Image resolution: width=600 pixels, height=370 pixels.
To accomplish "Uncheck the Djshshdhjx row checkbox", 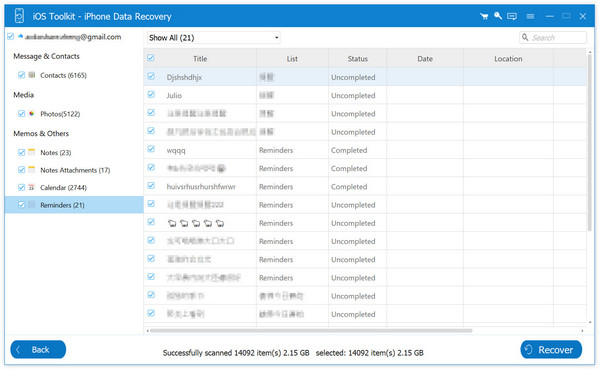I will (151, 76).
